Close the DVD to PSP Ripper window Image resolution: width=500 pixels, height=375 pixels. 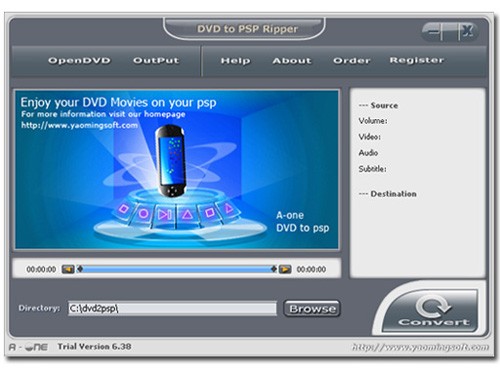coord(468,32)
